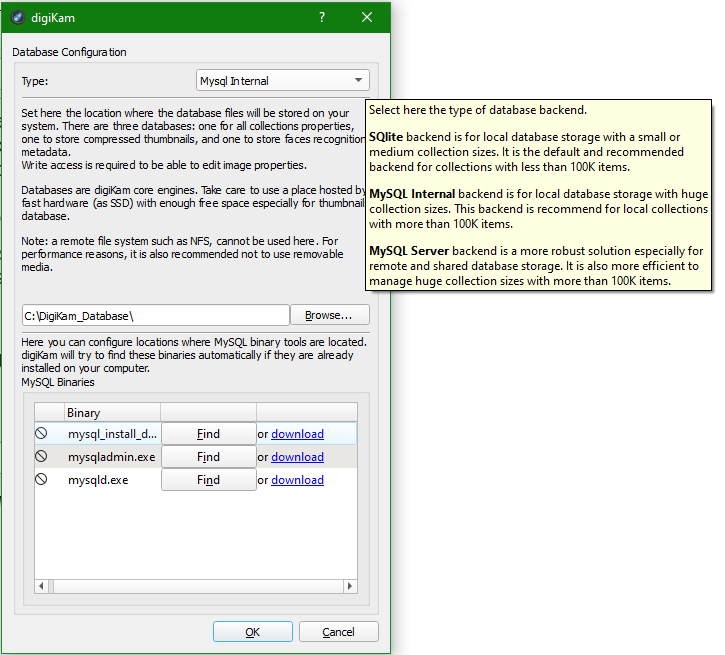Close the digiKam dialog window
The image size is (725, 655).
(367, 18)
